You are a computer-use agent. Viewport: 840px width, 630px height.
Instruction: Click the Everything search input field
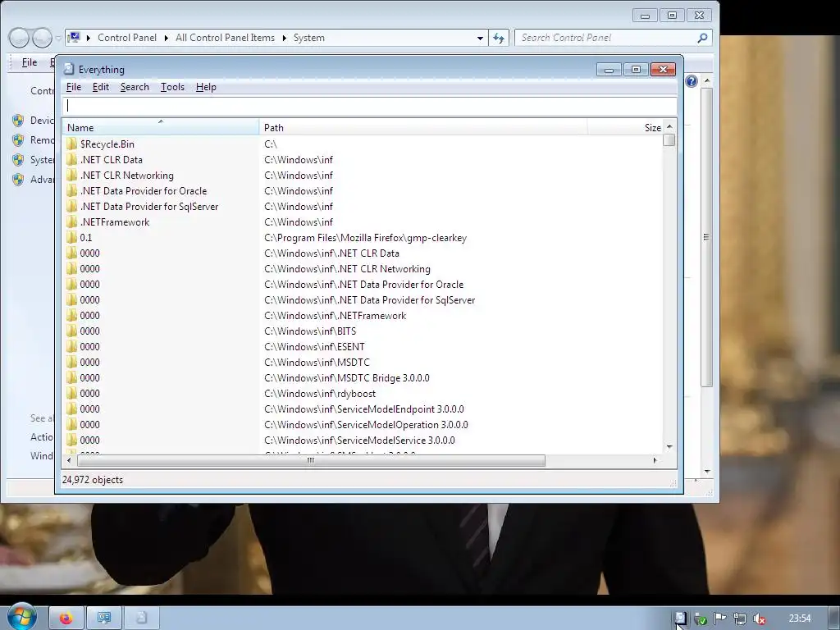click(x=370, y=106)
